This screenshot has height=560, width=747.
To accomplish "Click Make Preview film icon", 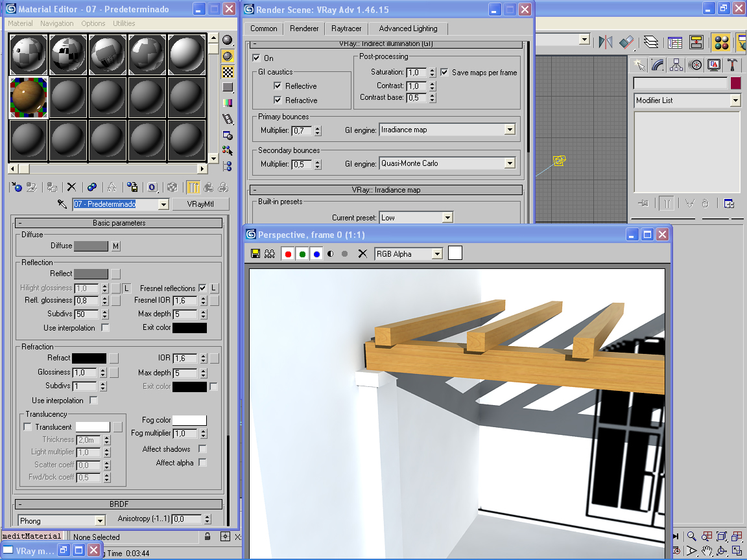I will click(228, 119).
